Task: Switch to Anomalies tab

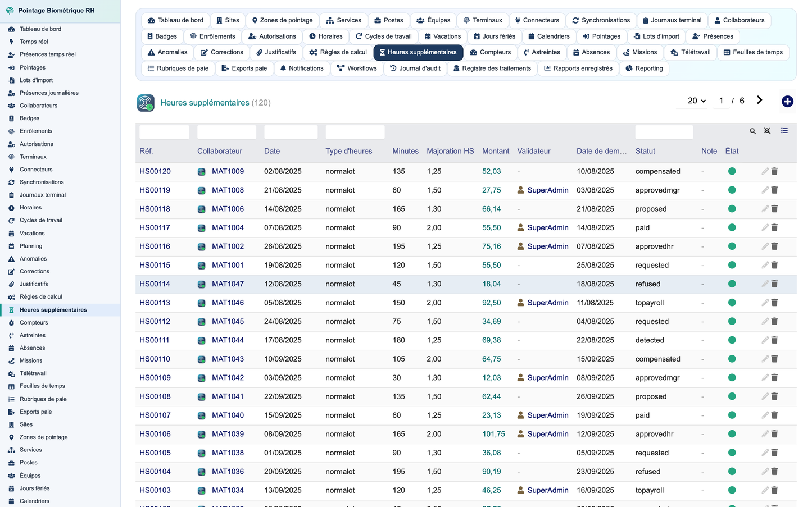Action: (x=167, y=52)
